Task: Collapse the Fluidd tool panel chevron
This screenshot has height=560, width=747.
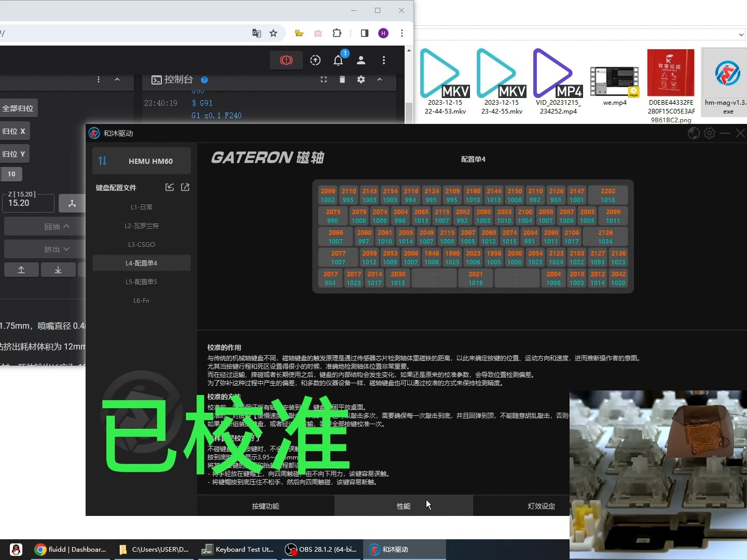Action: tap(117, 79)
